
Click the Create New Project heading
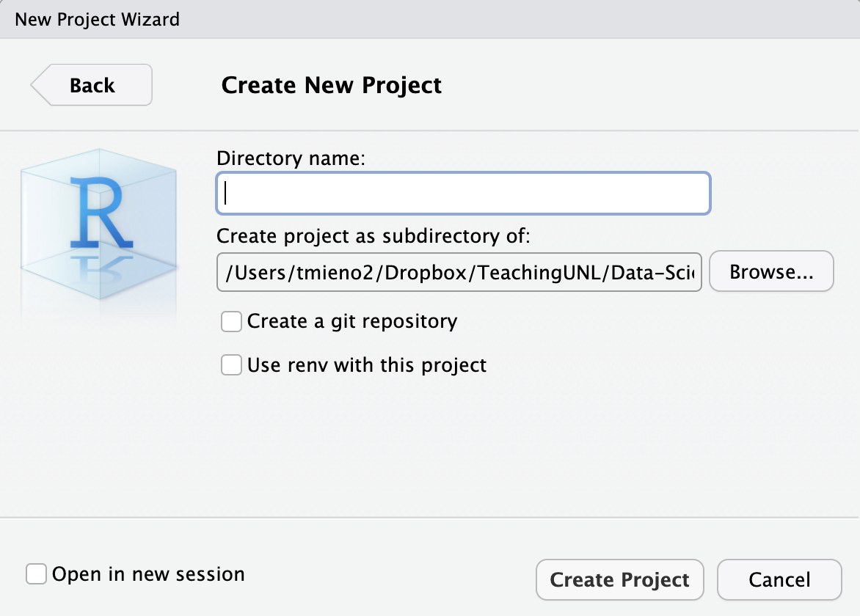point(332,85)
